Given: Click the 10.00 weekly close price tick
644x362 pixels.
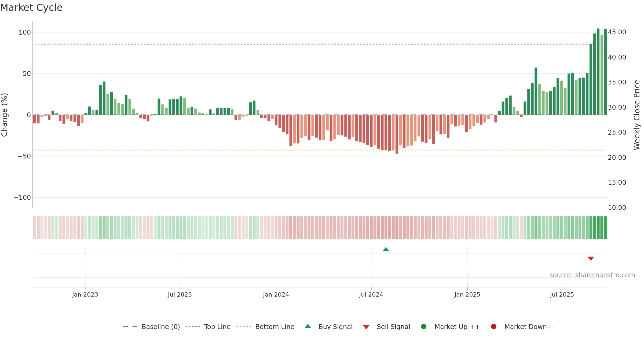Looking at the screenshot, I should 617,208.
